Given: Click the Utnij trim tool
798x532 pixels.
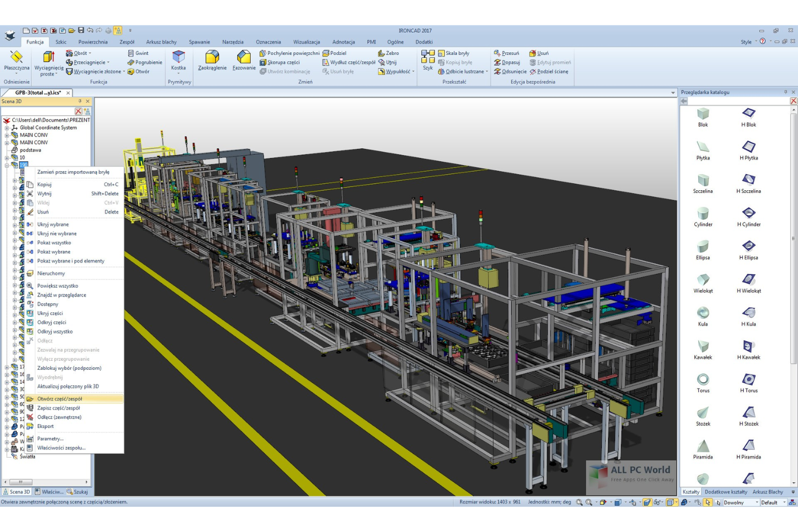Looking at the screenshot, I should click(x=387, y=63).
